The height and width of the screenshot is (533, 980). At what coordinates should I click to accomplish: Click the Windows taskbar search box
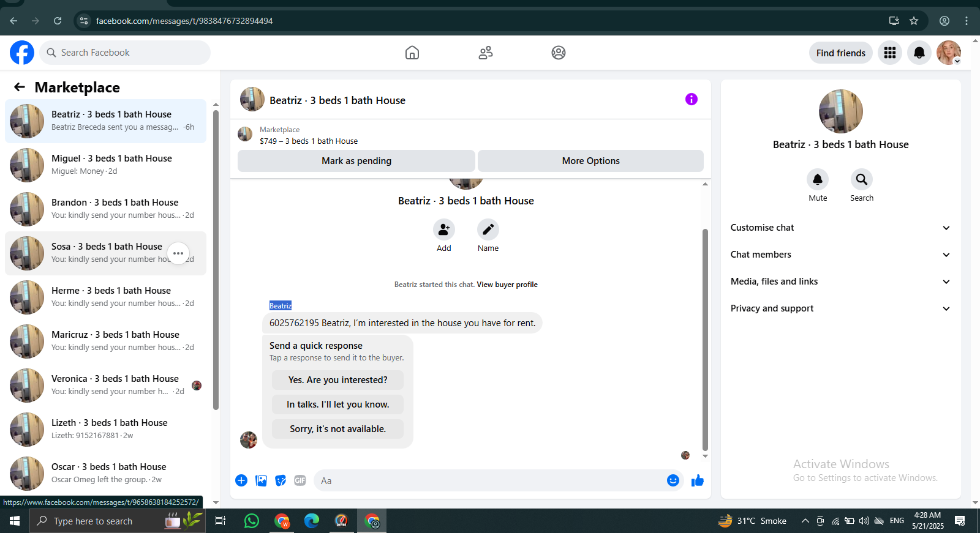point(118,521)
